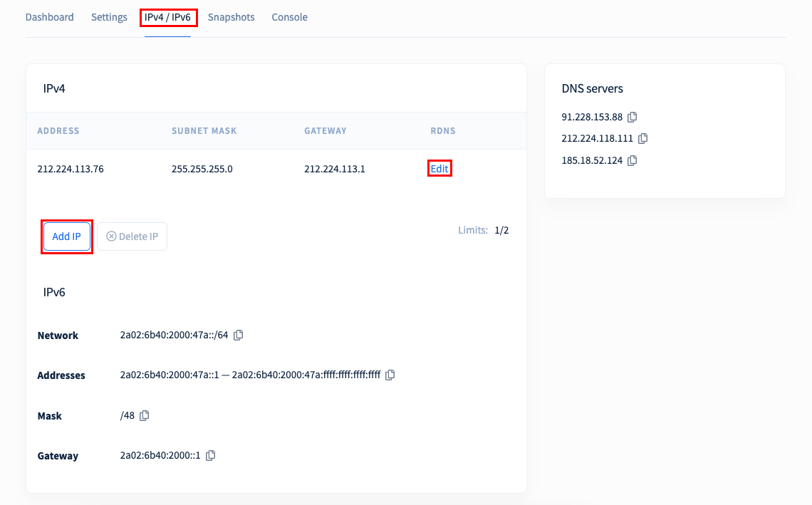Click the DNS entry 212.224.118.111 text
The height and width of the screenshot is (505, 812).
tap(597, 138)
